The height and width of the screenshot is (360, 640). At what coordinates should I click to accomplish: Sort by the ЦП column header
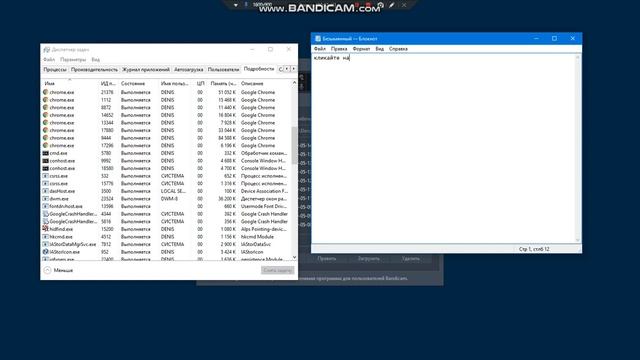tap(200, 83)
